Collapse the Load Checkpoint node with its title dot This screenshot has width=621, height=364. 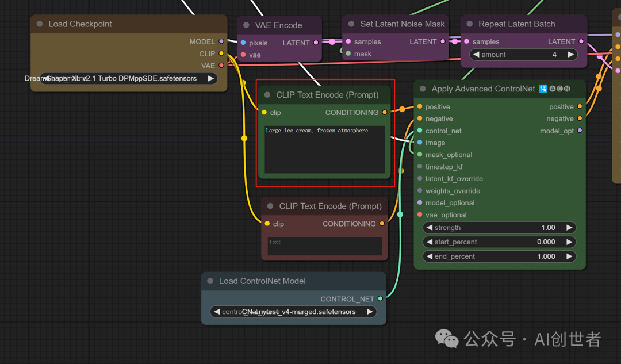(x=40, y=24)
